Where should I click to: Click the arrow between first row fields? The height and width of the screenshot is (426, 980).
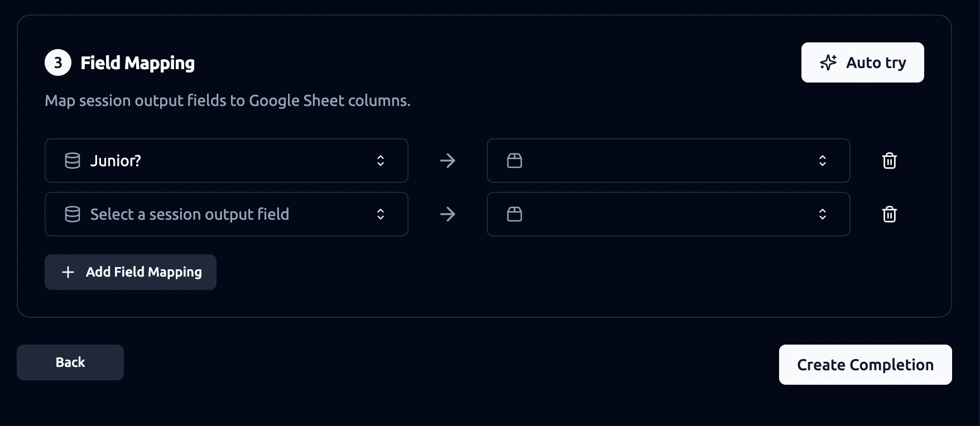(x=448, y=161)
